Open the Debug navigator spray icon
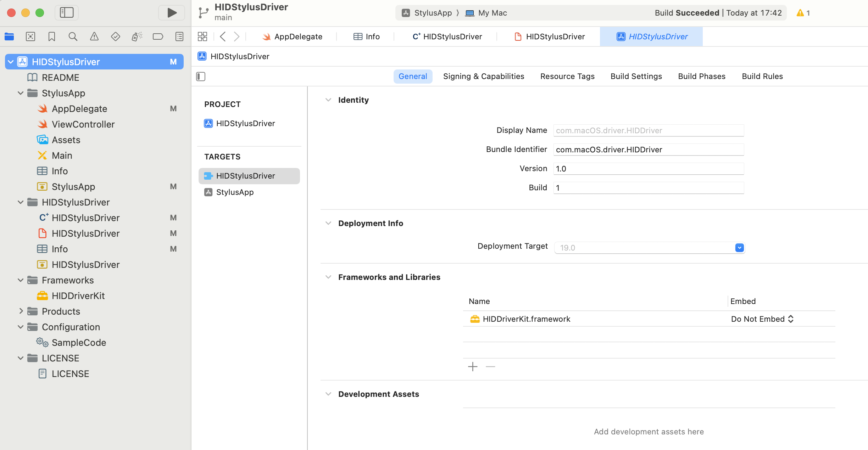Image resolution: width=868 pixels, height=450 pixels. click(x=137, y=36)
